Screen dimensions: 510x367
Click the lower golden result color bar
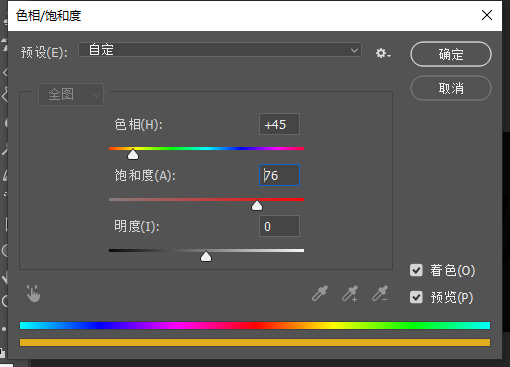click(255, 342)
